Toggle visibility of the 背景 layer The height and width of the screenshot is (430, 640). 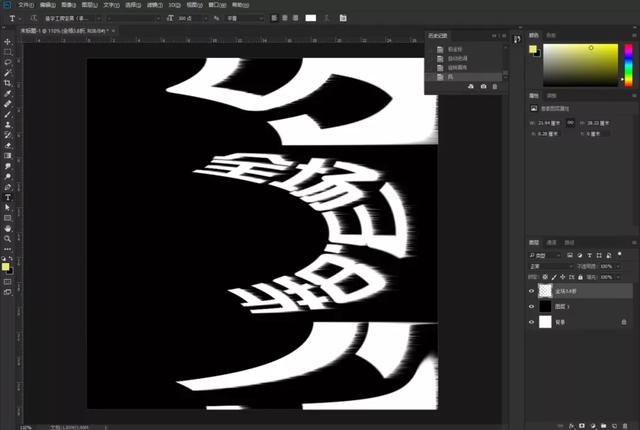(x=531, y=322)
